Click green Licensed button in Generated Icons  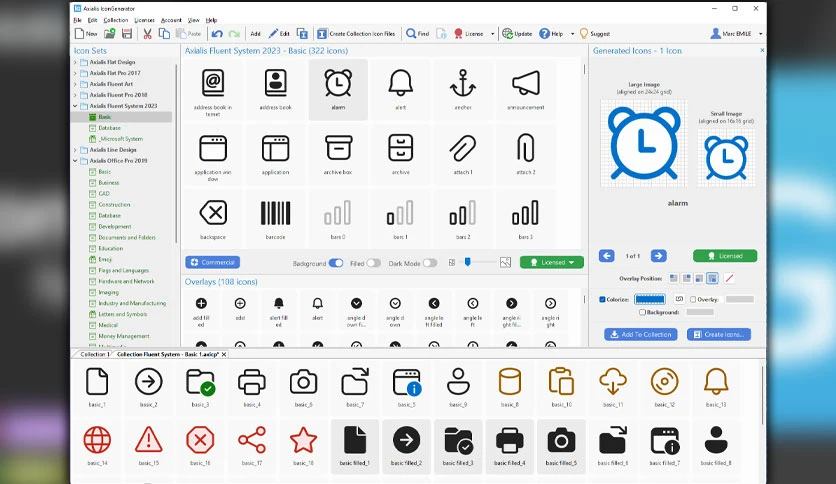[725, 256]
